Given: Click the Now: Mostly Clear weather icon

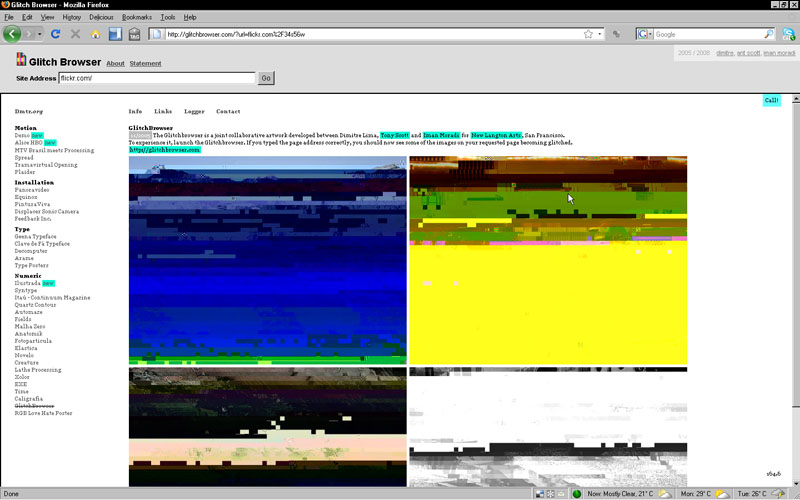Looking at the screenshot, I should click(x=665, y=494).
